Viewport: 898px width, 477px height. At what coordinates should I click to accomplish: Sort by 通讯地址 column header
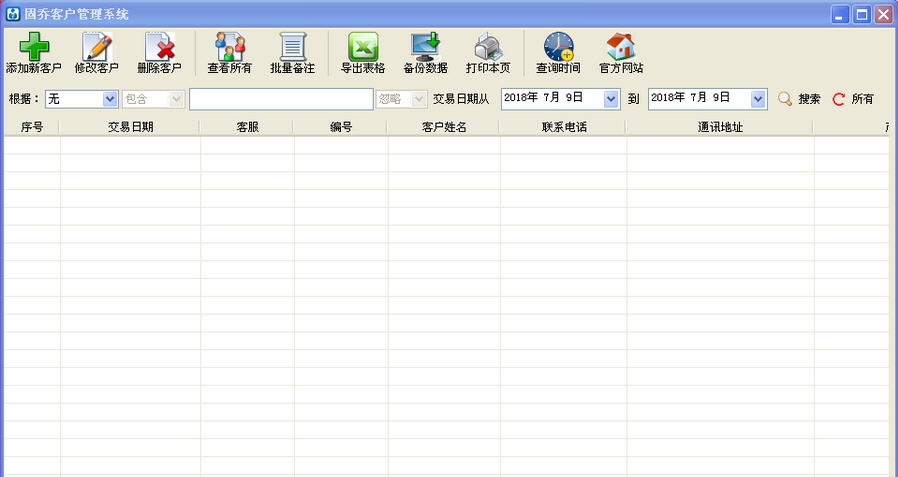pos(720,127)
